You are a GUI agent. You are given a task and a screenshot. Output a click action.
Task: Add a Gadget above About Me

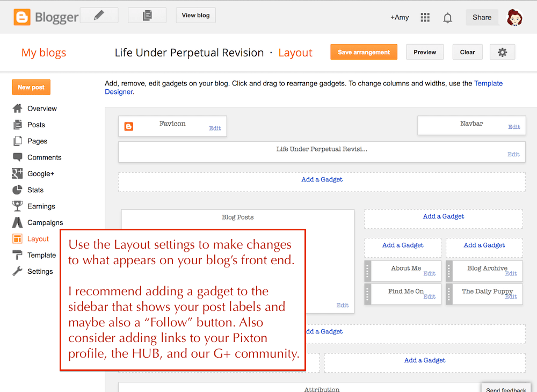[403, 245]
